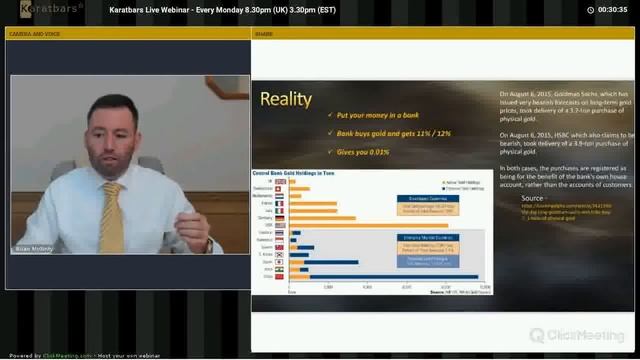Image resolution: width=640 pixels, height=360 pixels.
Task: Click the presenter's webcam video feed
Action: coord(130,164)
